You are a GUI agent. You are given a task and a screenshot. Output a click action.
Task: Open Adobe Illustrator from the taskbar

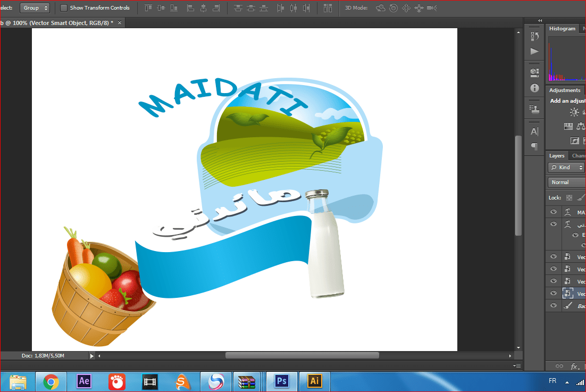point(315,381)
